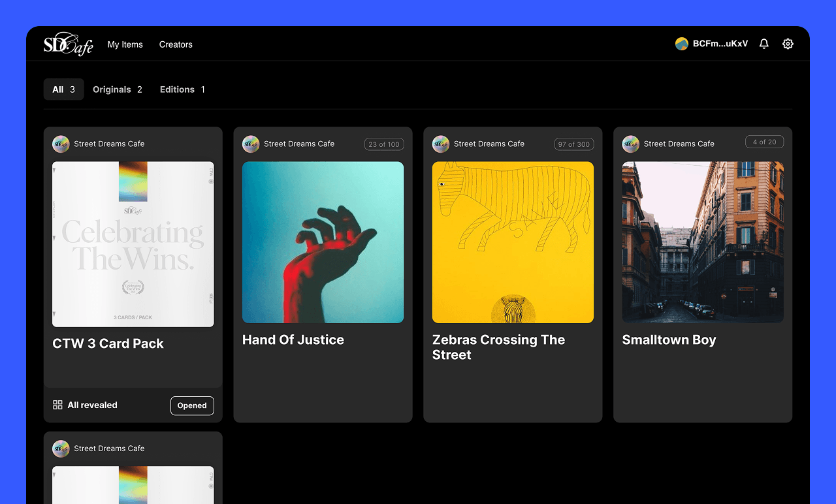Open the Smalltown Boy street photo
Viewport: 836px width, 504px height.
(702, 242)
